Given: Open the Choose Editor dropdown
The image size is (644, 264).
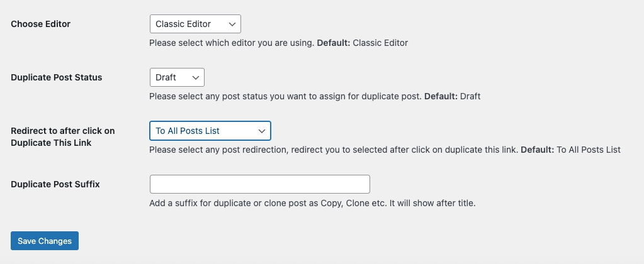Looking at the screenshot, I should point(195,24).
